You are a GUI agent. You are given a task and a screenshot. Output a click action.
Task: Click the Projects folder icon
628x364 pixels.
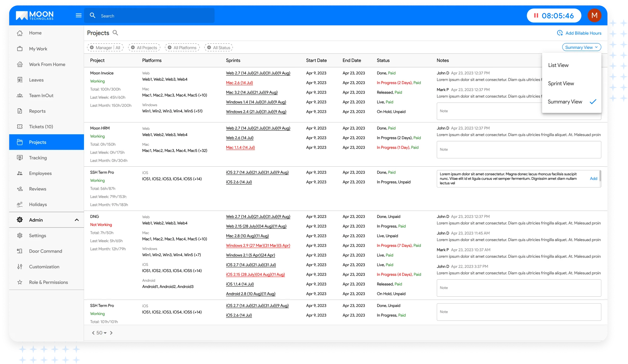(20, 142)
